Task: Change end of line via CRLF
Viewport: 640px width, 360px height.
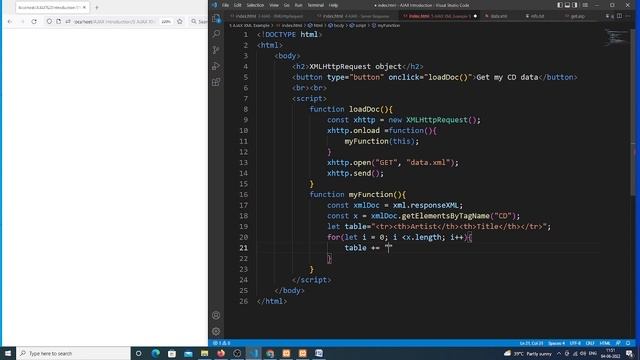Action: click(590, 343)
